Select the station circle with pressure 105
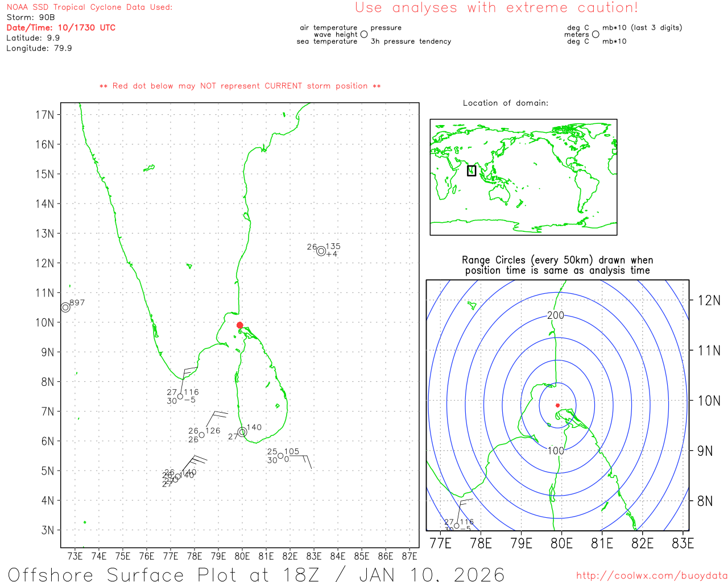The width and height of the screenshot is (728, 582). tap(280, 456)
